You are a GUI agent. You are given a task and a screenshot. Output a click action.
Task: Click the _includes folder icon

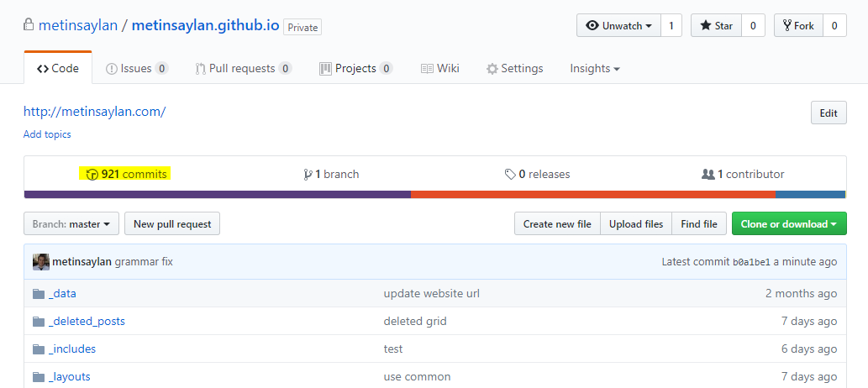(x=38, y=349)
